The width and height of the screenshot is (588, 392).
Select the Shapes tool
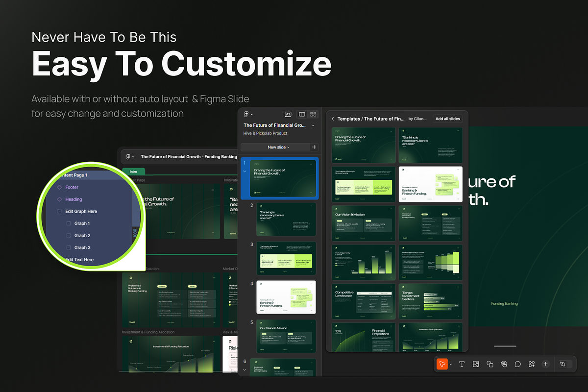coord(490,364)
